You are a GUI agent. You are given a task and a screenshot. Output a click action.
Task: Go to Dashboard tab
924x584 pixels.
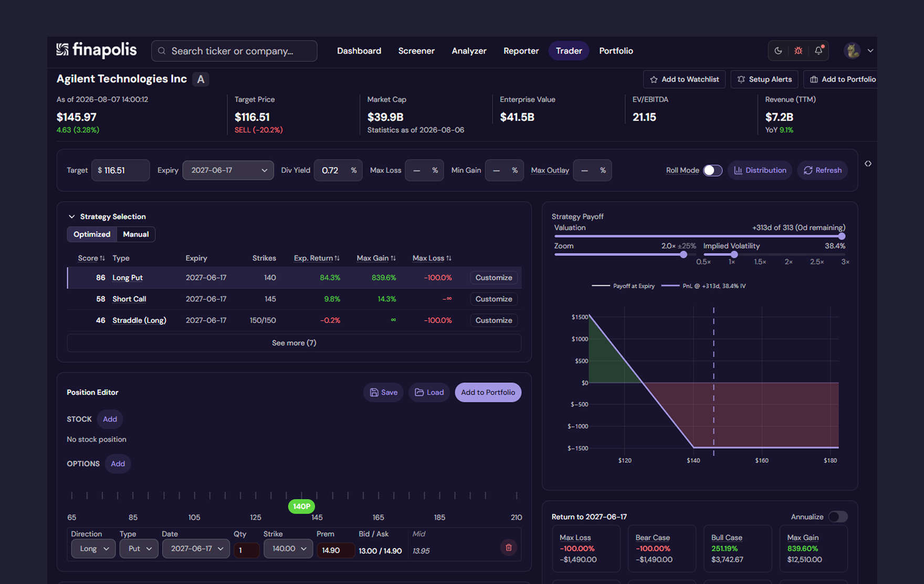(x=359, y=51)
